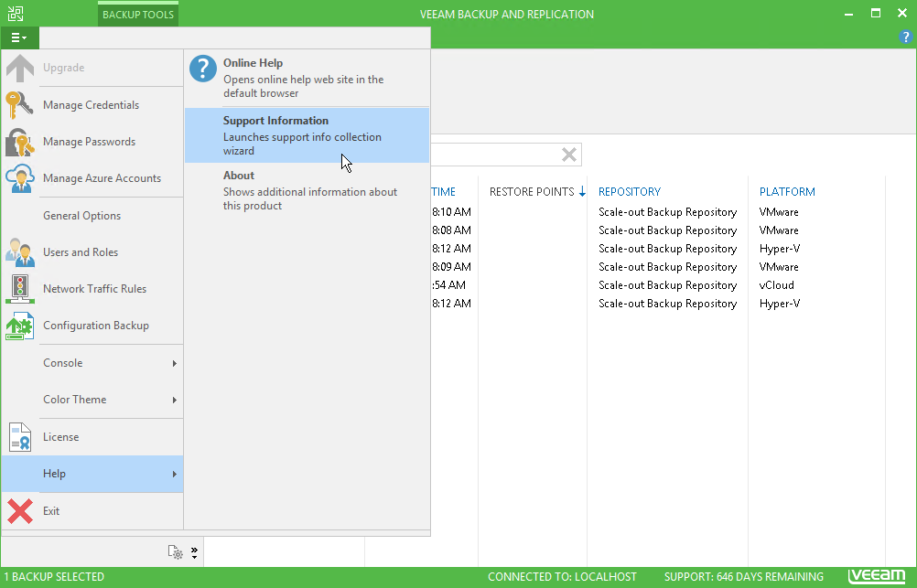917x588 pixels.
Task: Sort by the Time column header
Action: (444, 192)
